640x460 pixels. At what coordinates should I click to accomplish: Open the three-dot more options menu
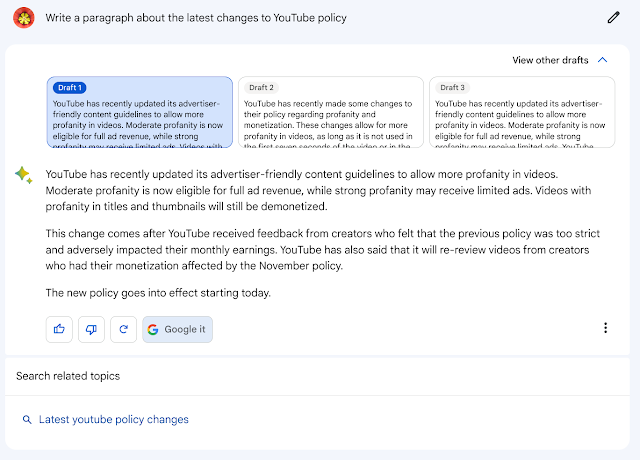point(605,328)
